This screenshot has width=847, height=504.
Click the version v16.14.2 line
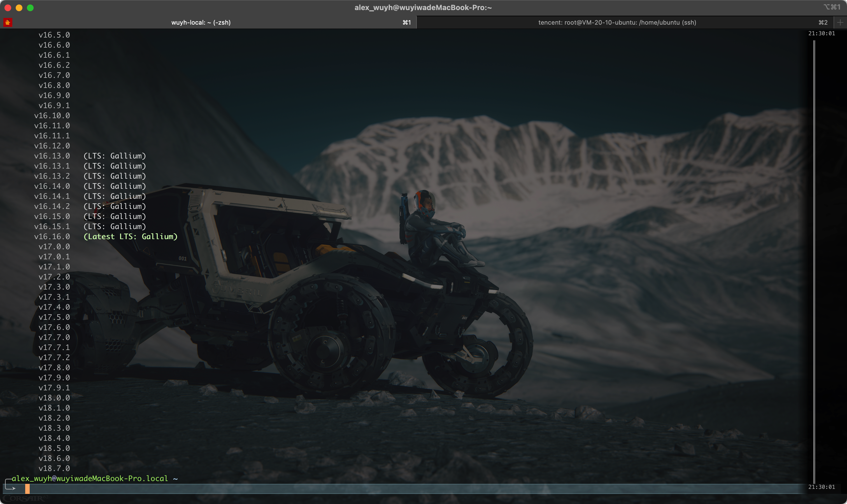pyautogui.click(x=52, y=206)
